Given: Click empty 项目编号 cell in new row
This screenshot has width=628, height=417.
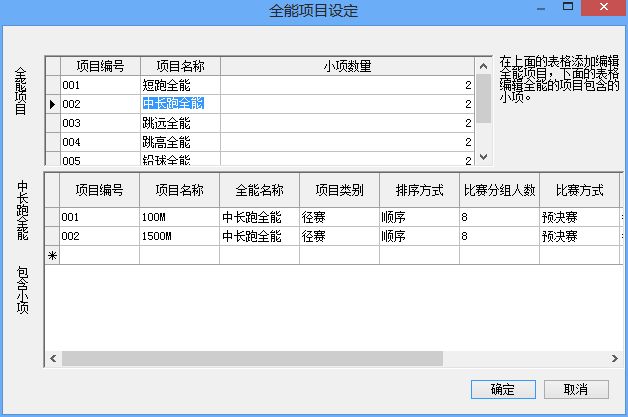Looking at the screenshot, I should coord(99,255).
